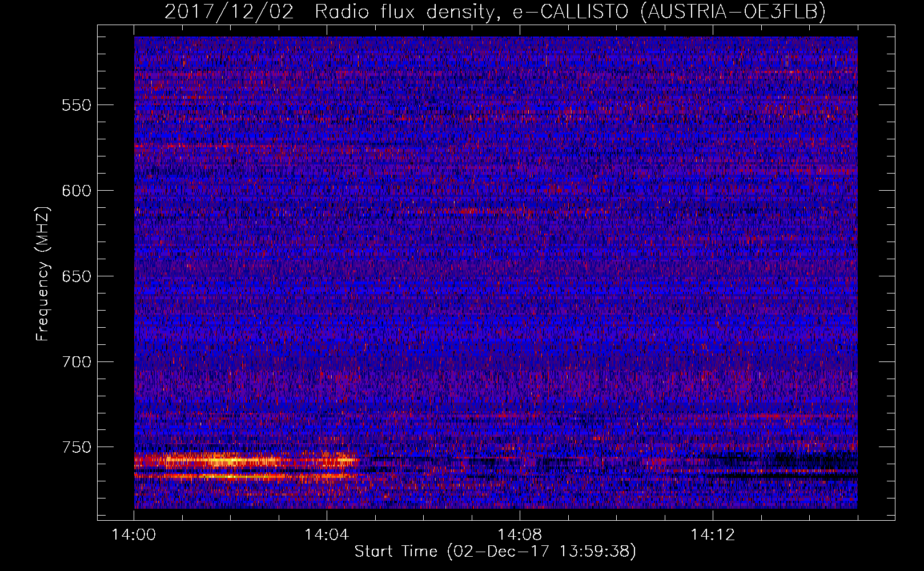Click the 550 frequency tick label
The height and width of the screenshot is (571, 924).
(x=77, y=105)
